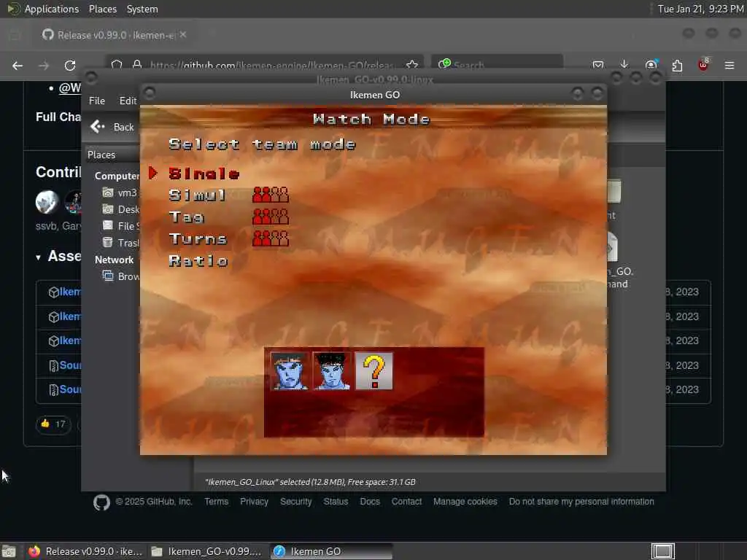Open Browse Network in file manager sidebar
The width and height of the screenshot is (747, 560).
pyautogui.click(x=121, y=276)
